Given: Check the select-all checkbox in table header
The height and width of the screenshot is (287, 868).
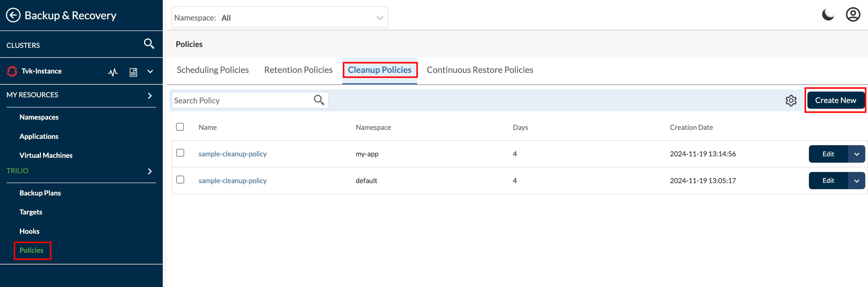Looking at the screenshot, I should tap(180, 127).
